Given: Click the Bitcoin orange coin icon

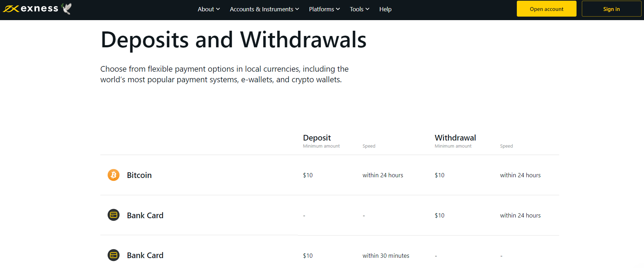Looking at the screenshot, I should [113, 175].
